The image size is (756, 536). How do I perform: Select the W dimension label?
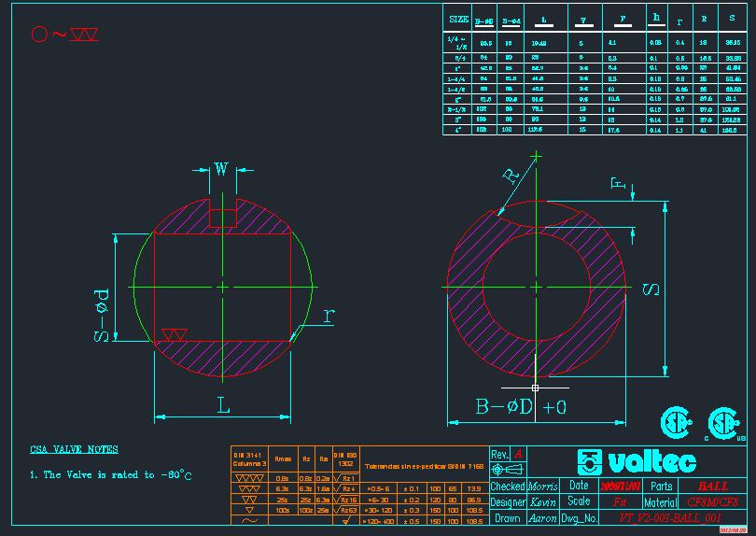coord(221,169)
